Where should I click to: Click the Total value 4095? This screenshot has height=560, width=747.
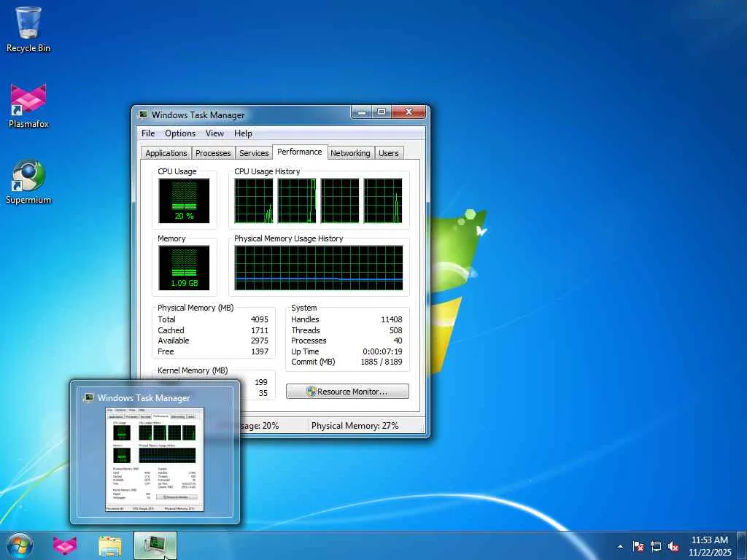[x=260, y=319]
